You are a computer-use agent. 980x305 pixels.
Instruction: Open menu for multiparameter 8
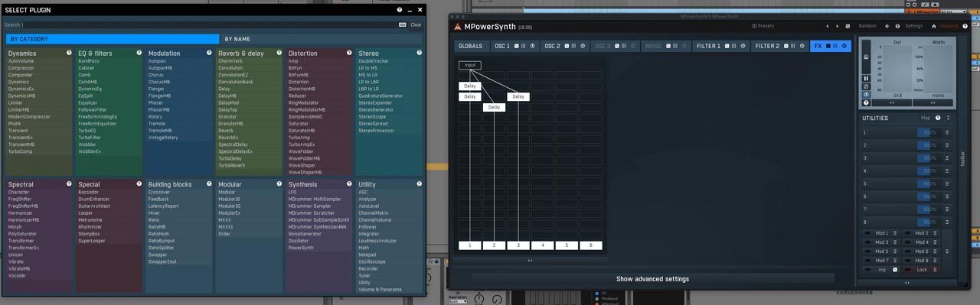point(946,222)
